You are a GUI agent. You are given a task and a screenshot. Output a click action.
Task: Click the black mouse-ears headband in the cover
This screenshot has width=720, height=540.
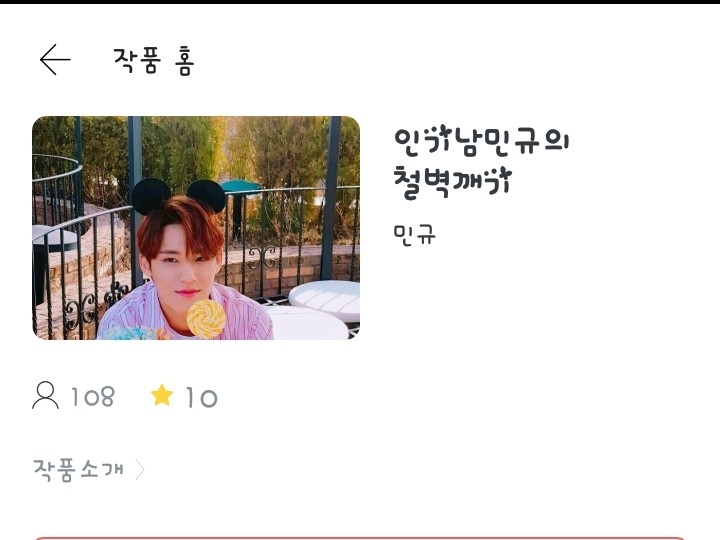(178, 196)
